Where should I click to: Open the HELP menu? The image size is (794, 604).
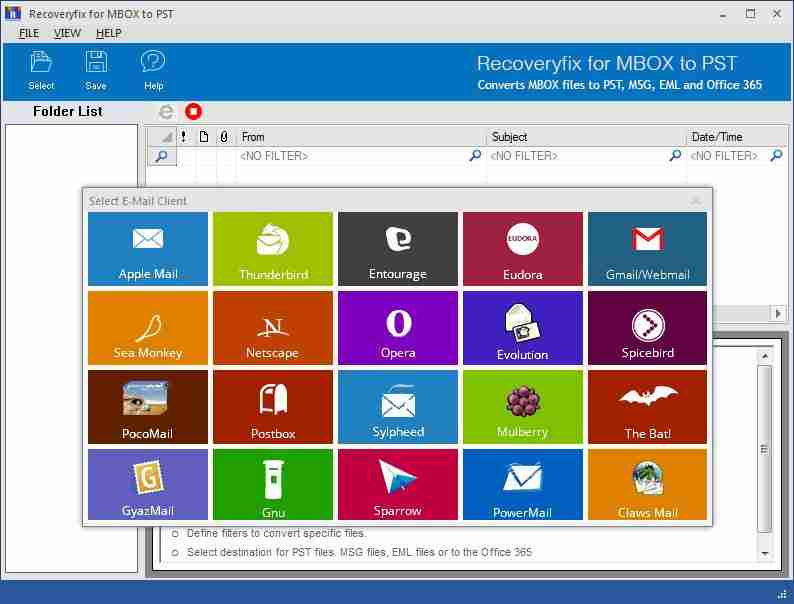click(108, 33)
